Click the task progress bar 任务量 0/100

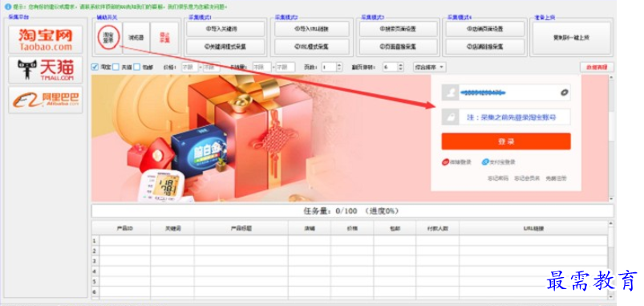(x=352, y=211)
